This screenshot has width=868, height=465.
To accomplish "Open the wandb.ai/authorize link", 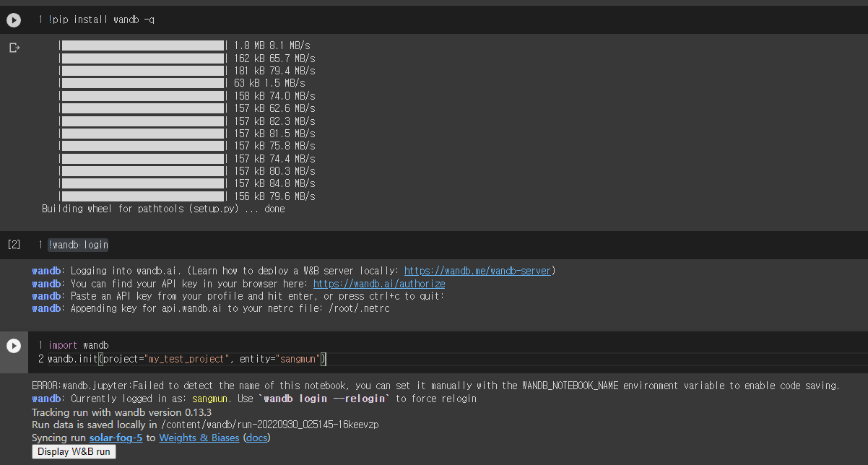I will (x=379, y=284).
